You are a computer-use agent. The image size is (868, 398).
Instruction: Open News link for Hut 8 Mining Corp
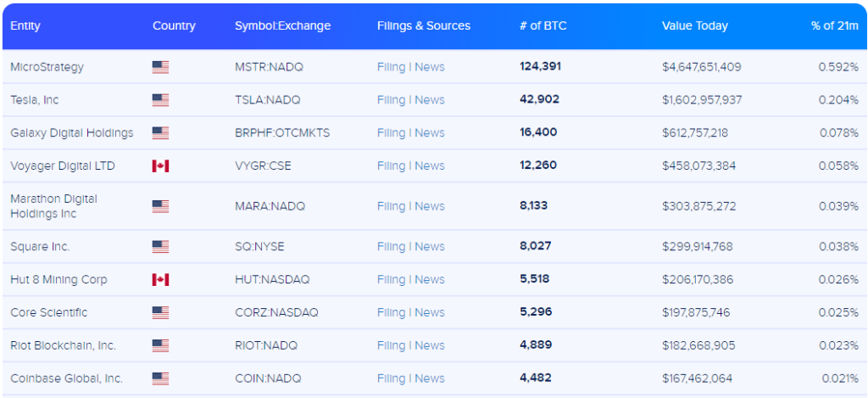coord(430,279)
